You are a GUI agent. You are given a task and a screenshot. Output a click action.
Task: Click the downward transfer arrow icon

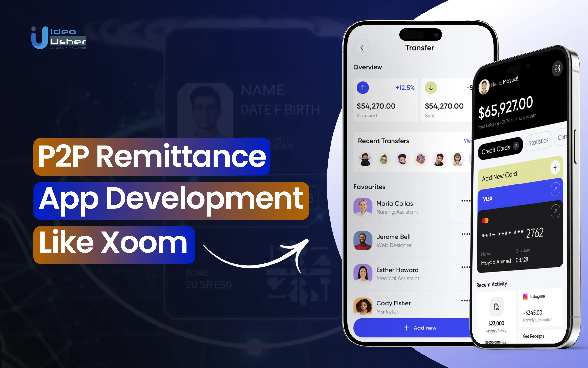430,88
